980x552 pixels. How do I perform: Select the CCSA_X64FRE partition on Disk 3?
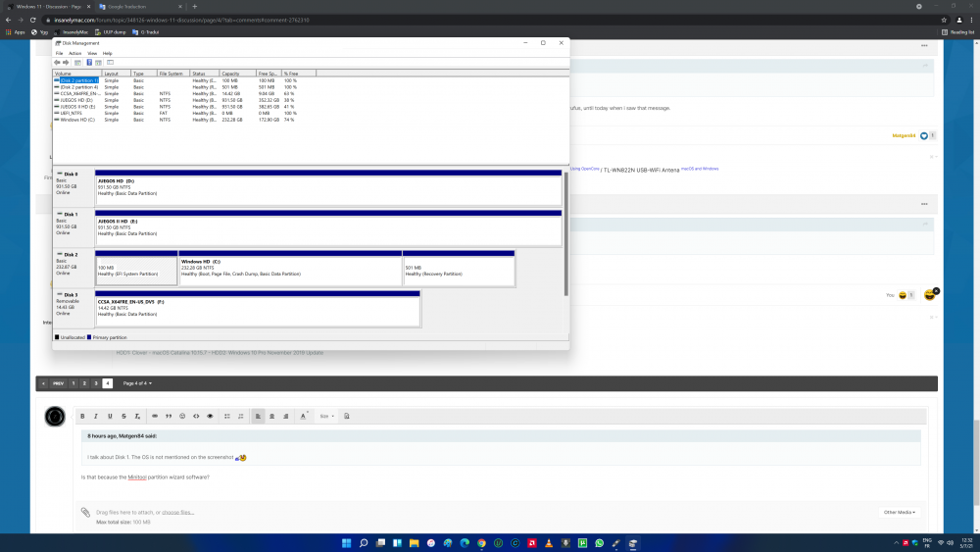(258, 308)
